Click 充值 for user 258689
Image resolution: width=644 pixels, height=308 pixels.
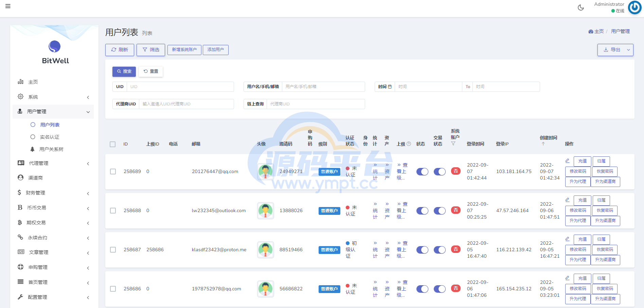click(583, 161)
